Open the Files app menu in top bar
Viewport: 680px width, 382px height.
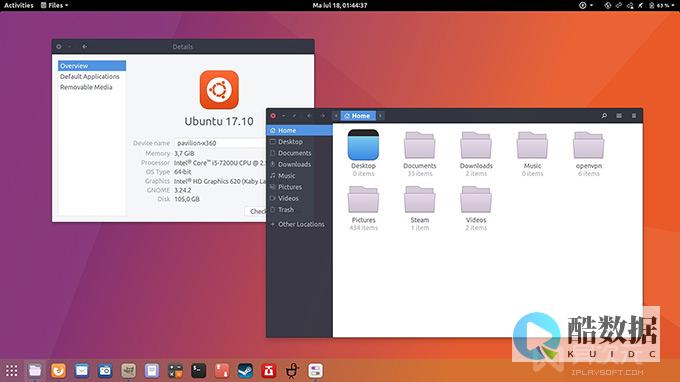pos(54,5)
